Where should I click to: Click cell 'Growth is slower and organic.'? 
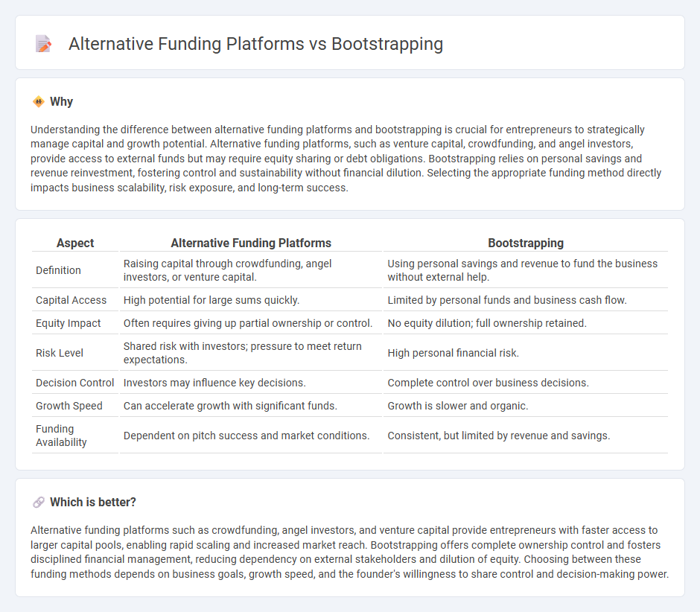point(526,406)
